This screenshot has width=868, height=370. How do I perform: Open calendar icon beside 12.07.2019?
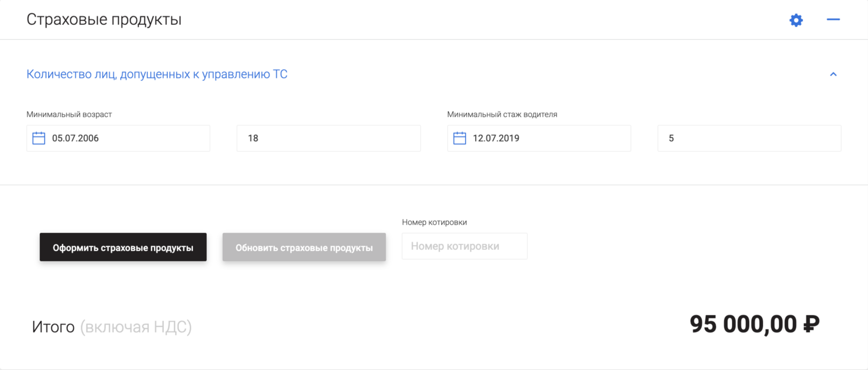[459, 138]
